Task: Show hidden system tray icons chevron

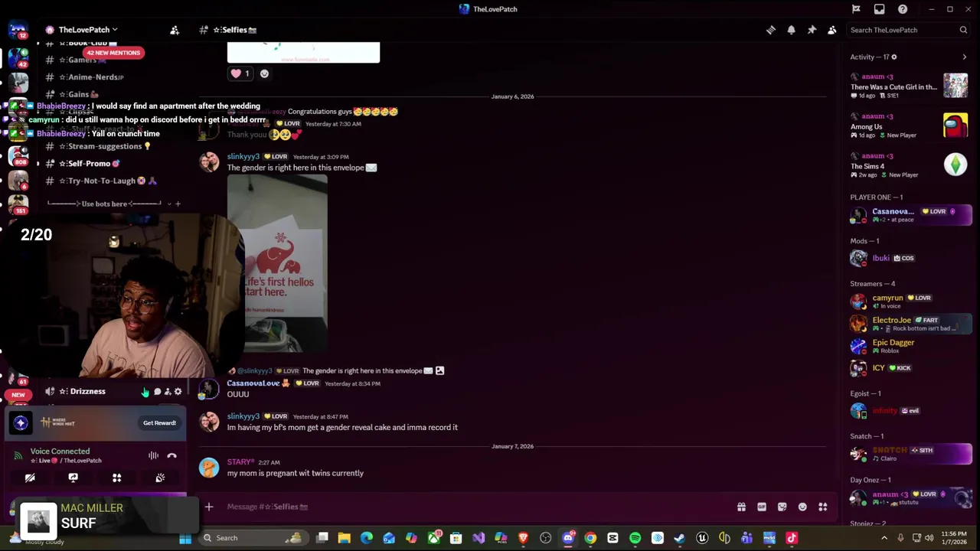Action: (x=884, y=538)
